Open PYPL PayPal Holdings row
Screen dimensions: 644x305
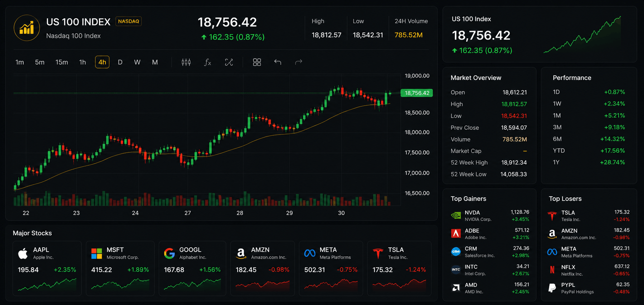tap(589, 288)
